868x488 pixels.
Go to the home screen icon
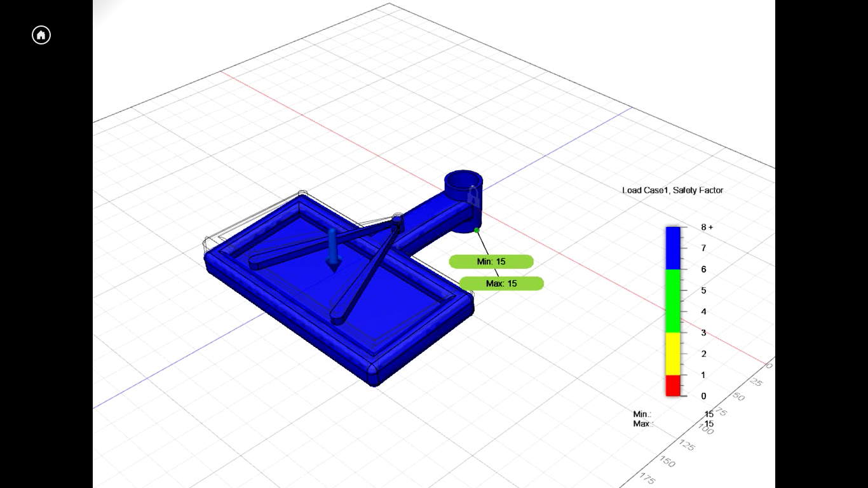point(41,35)
